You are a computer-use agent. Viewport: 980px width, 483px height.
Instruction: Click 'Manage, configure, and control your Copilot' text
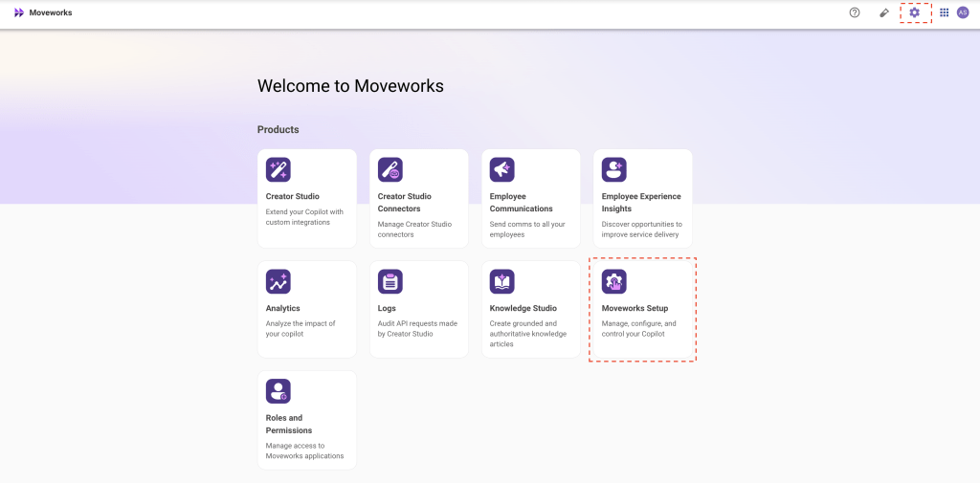638,329
